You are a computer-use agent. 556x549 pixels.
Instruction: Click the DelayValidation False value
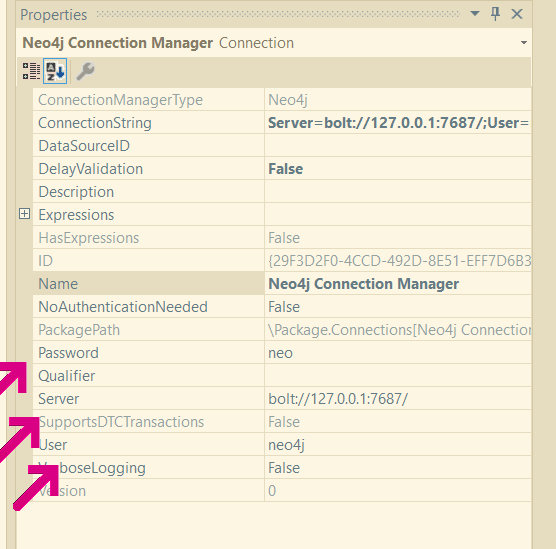click(285, 169)
